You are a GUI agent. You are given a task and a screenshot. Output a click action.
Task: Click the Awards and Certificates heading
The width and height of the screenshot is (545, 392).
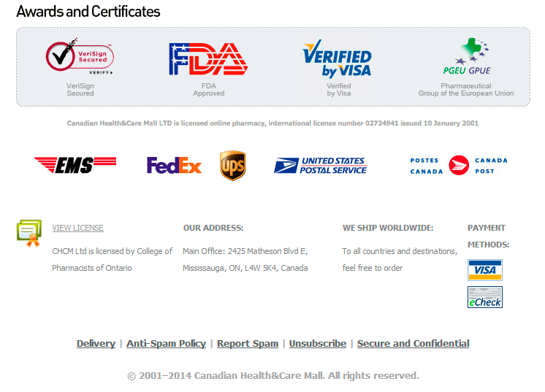click(88, 12)
